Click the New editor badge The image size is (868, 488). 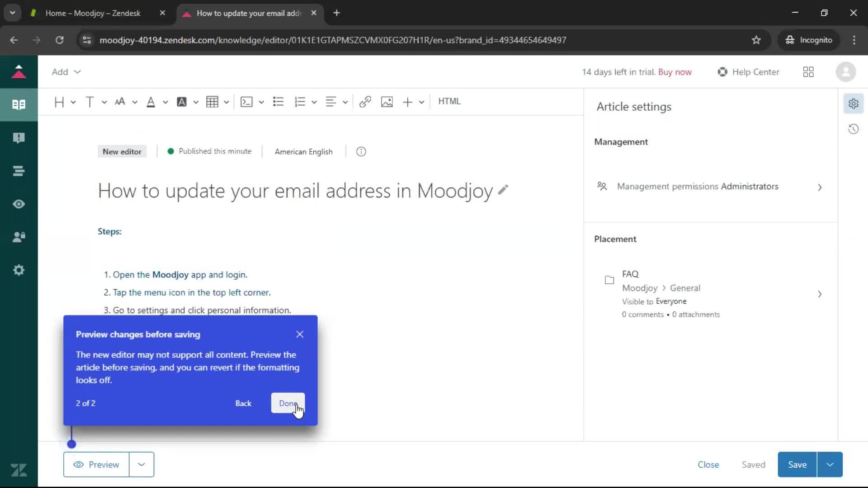click(x=122, y=152)
